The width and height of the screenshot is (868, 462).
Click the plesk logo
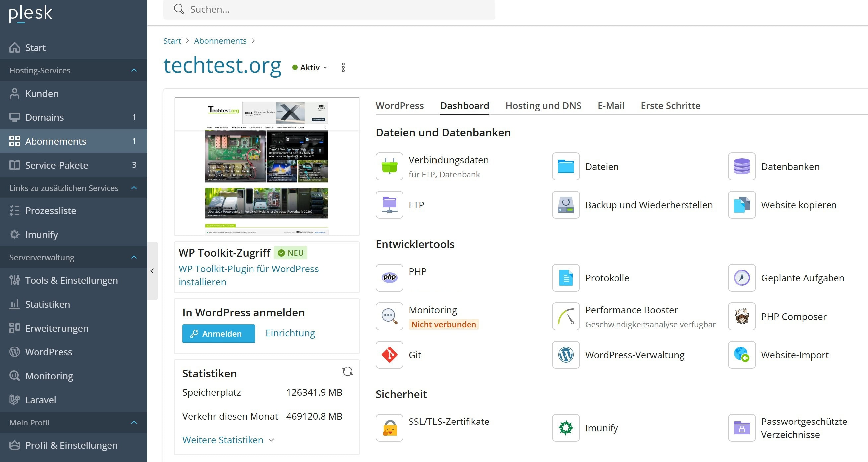pos(30,14)
